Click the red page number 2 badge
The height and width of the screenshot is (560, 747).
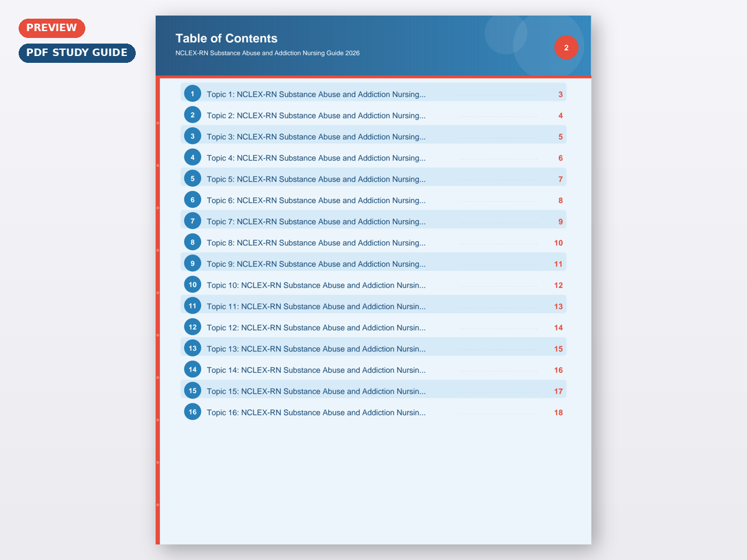566,48
